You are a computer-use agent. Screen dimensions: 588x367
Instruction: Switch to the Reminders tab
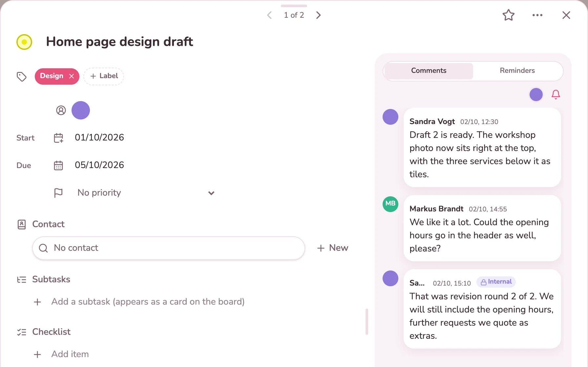pyautogui.click(x=517, y=71)
